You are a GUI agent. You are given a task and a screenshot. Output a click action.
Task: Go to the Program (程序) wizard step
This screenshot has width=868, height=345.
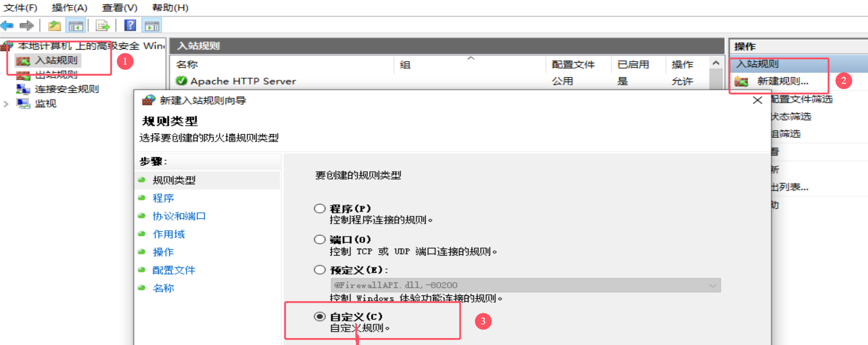[x=163, y=198]
